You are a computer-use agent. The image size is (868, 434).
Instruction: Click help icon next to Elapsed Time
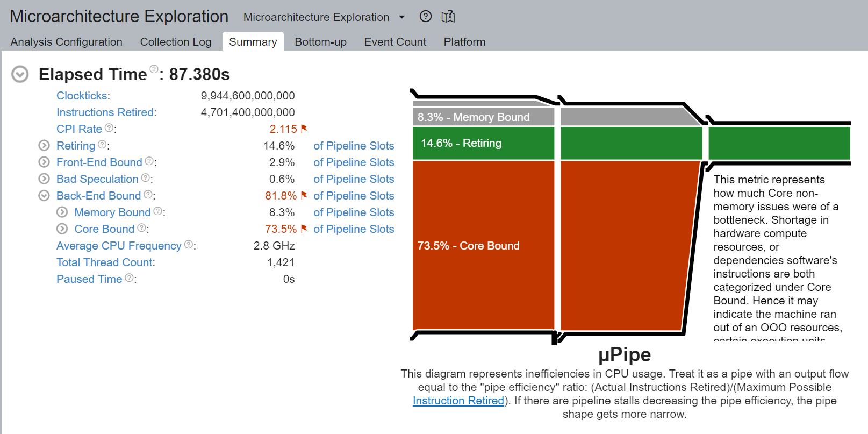tap(154, 69)
